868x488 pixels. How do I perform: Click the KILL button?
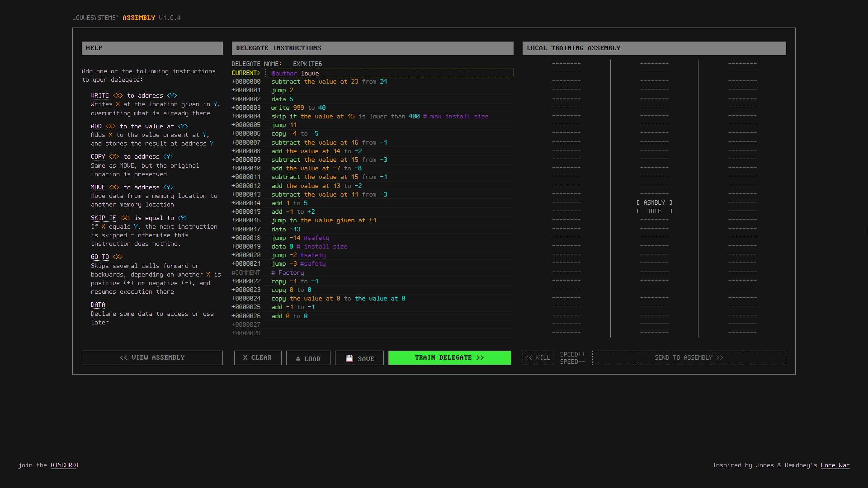coord(538,357)
